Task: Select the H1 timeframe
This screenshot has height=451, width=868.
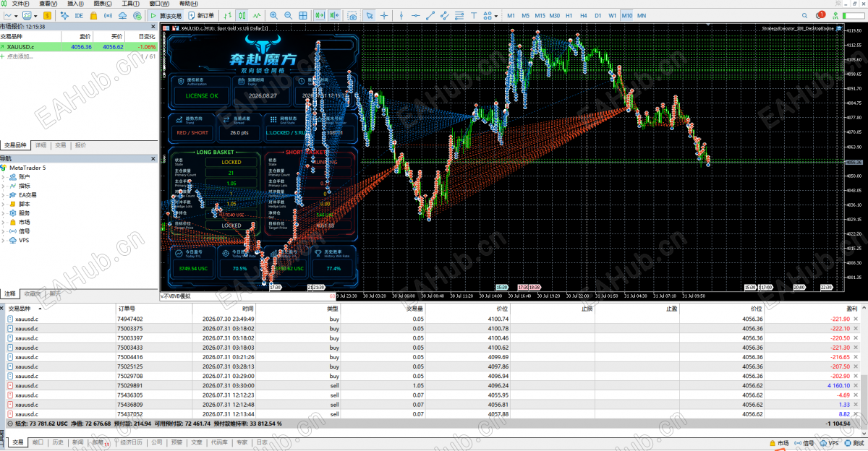Action: (x=569, y=15)
